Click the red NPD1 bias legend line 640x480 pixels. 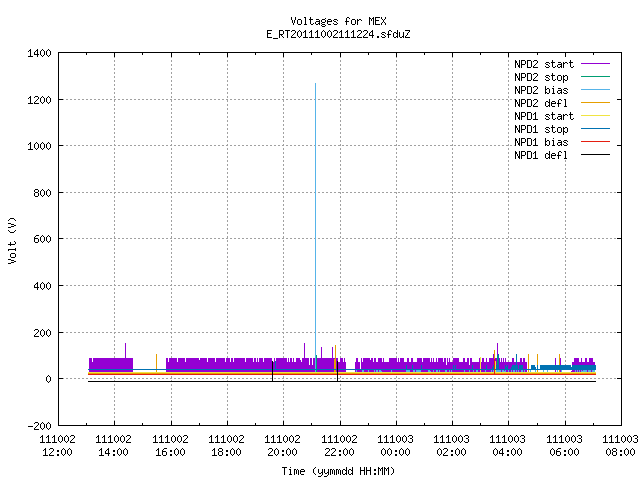click(x=595, y=142)
